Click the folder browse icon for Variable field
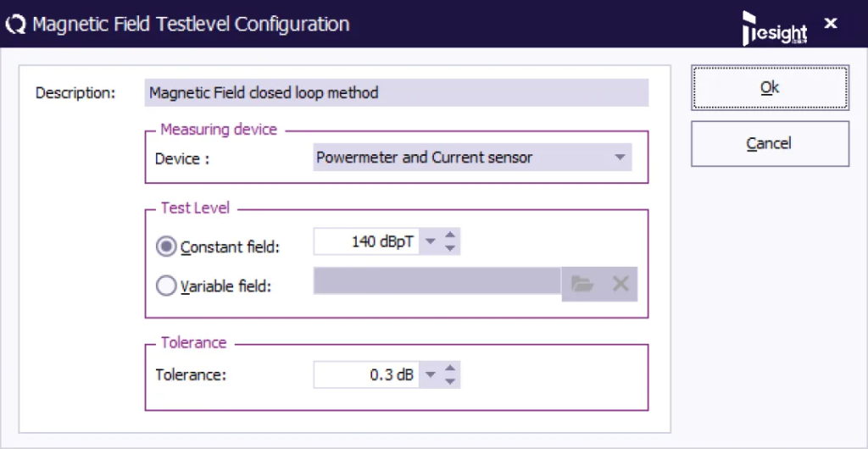The height and width of the screenshot is (449, 868). pyautogui.click(x=581, y=284)
